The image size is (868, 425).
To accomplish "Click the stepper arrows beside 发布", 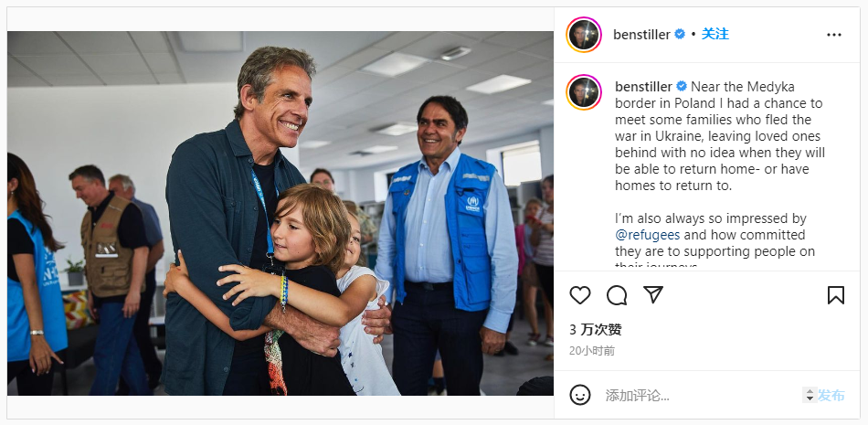I will click(x=810, y=395).
